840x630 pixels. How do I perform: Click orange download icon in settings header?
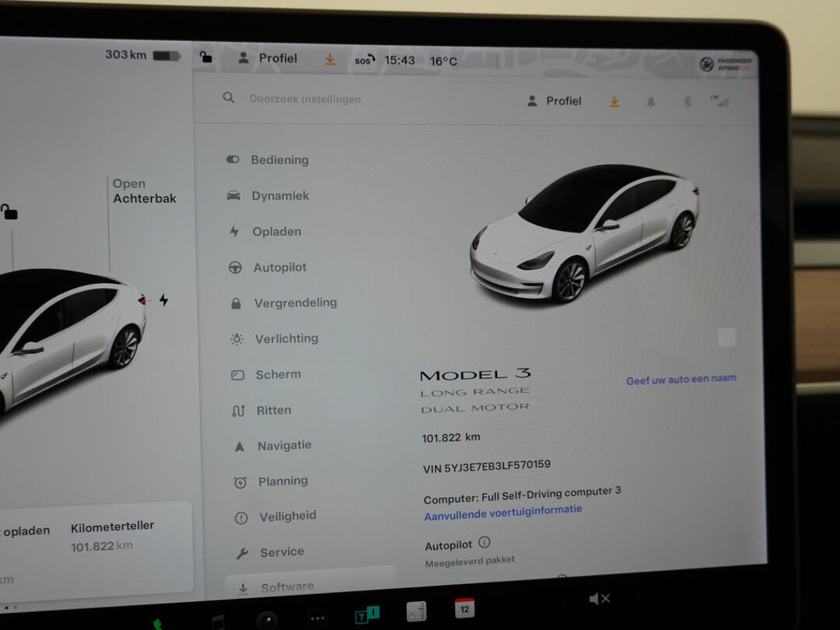tap(614, 101)
